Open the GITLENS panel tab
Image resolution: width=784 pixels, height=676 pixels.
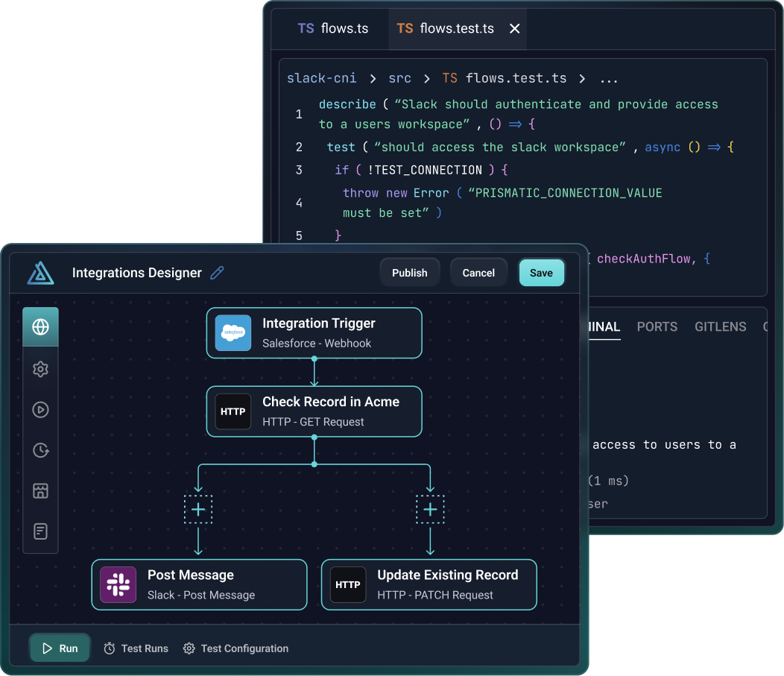coord(720,327)
